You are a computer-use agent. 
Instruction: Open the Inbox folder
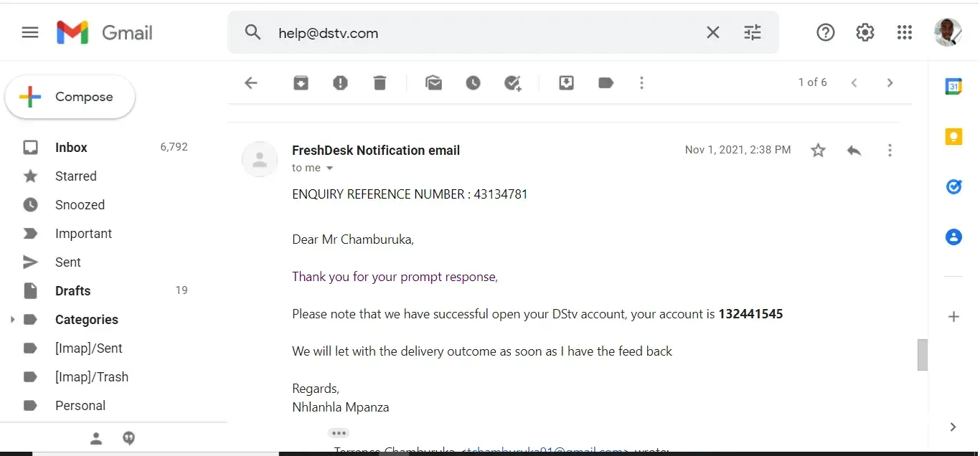pos(71,148)
